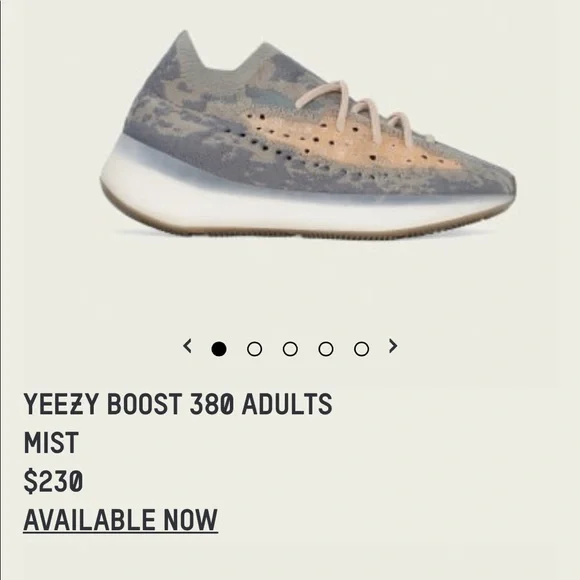Click the $230 price text

pyautogui.click(x=53, y=481)
